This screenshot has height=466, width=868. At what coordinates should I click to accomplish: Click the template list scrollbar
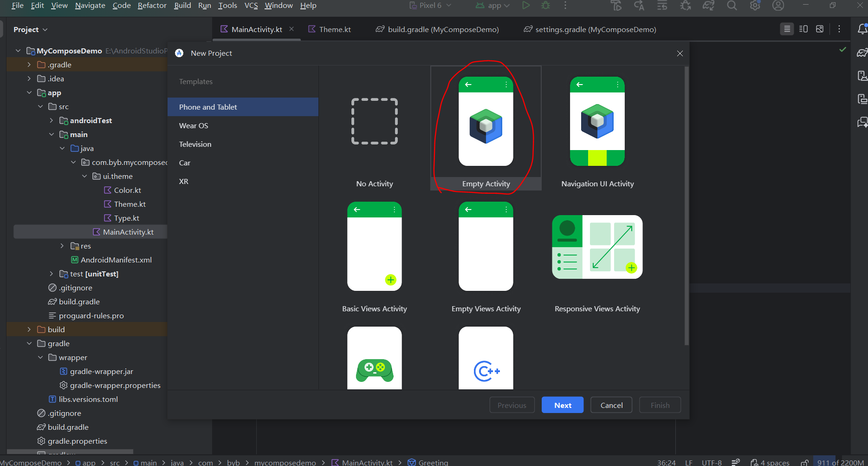click(x=687, y=206)
